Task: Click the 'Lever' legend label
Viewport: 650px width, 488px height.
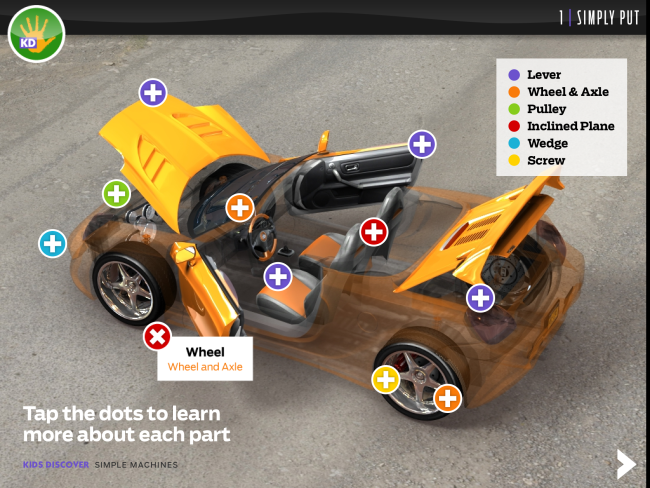Action: 544,75
